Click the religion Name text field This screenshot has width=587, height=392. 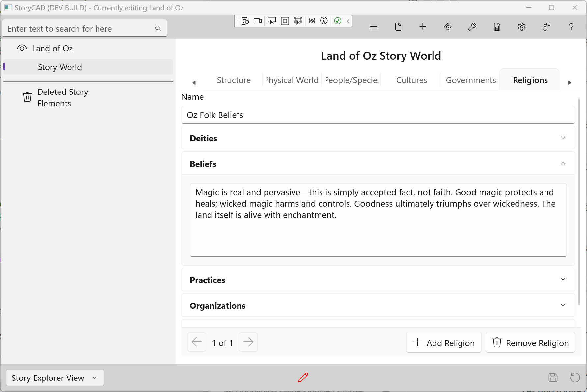pos(378,115)
